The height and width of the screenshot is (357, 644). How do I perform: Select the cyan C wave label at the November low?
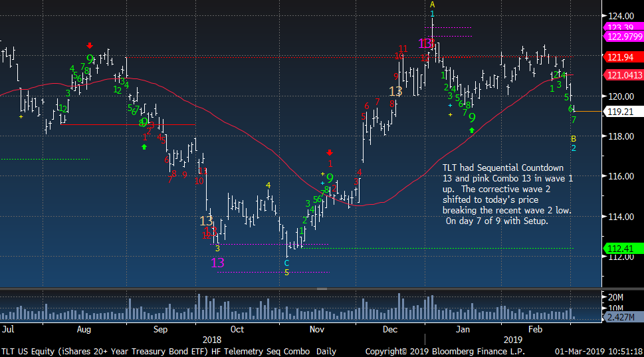[286, 264]
